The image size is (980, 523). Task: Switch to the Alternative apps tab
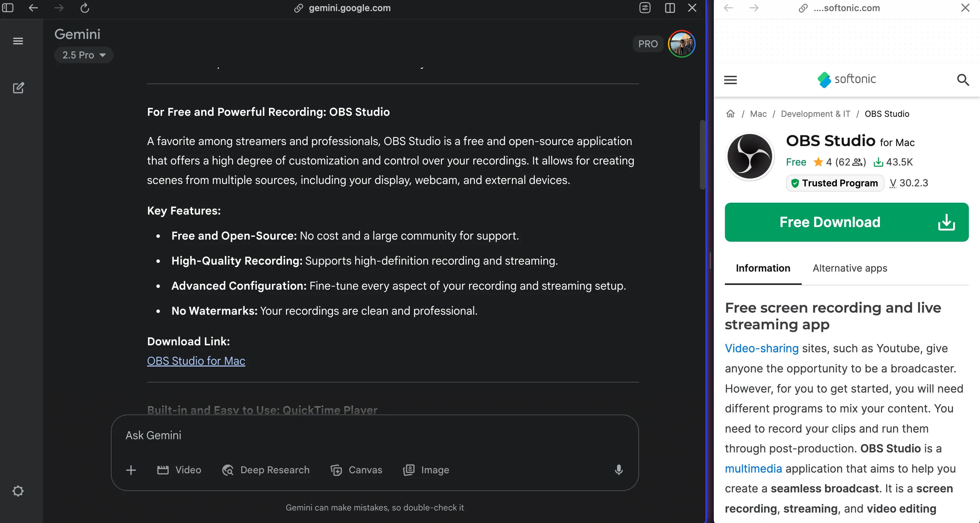click(850, 268)
